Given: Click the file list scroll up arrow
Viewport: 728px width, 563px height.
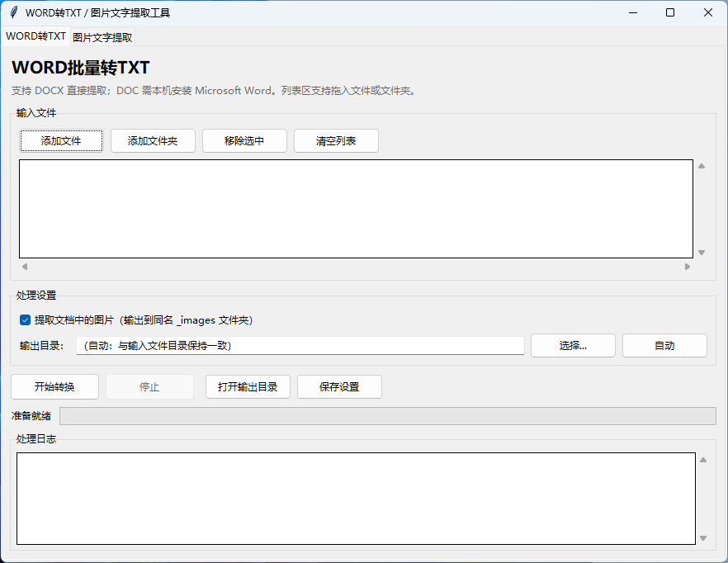Looking at the screenshot, I should [x=702, y=166].
